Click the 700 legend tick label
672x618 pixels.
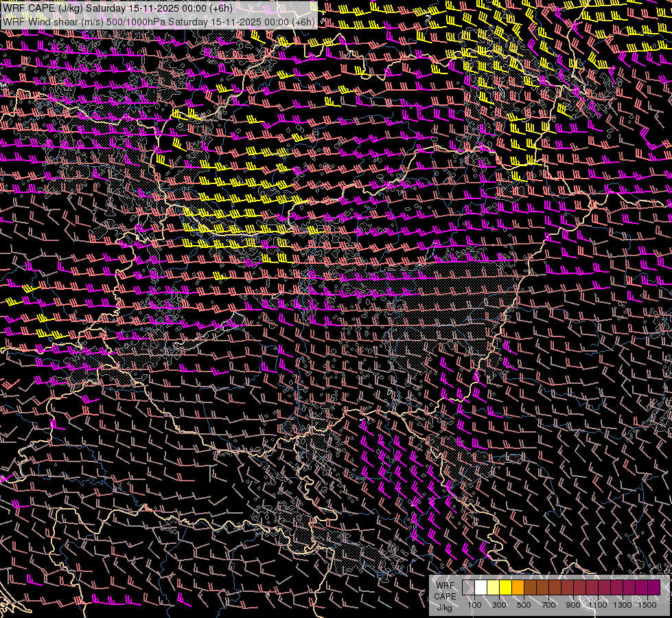(548, 605)
